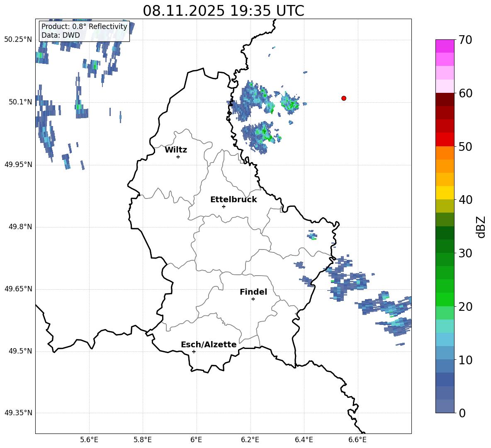Click the dark red colorbar segment just below 60
This screenshot has width=491, height=448.
point(445,99)
